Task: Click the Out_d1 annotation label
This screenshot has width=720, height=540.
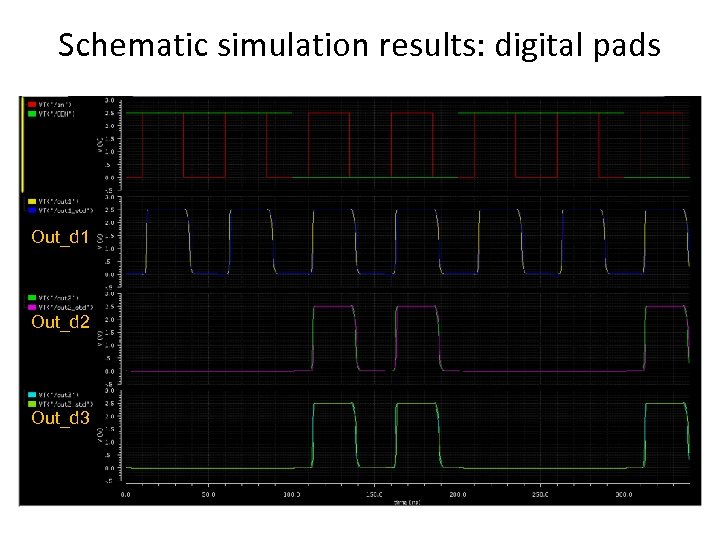Action: [x=60, y=237]
